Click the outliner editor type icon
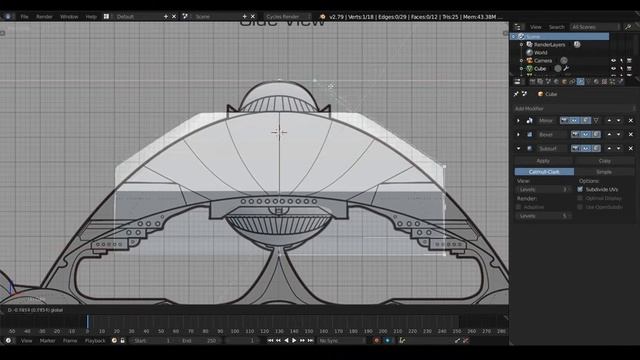Screen dimensions: 640x360 click(518, 27)
